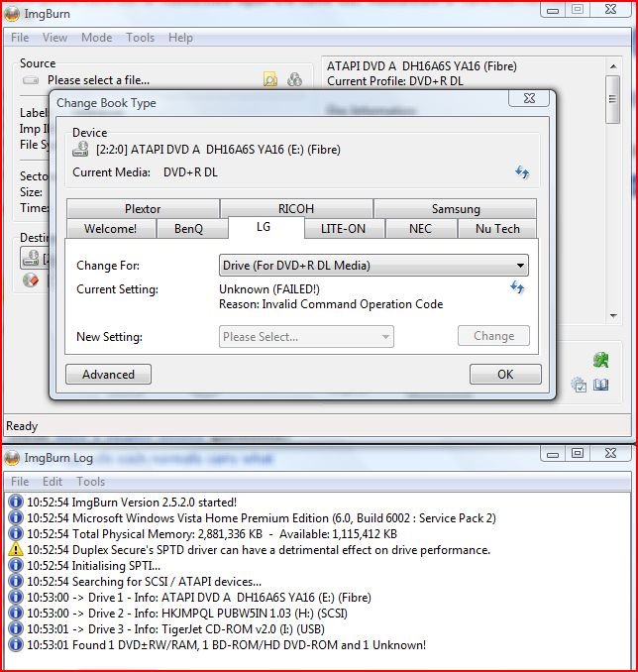Switch to the LITE-ON tab
The height and width of the screenshot is (672, 638).
344,228
